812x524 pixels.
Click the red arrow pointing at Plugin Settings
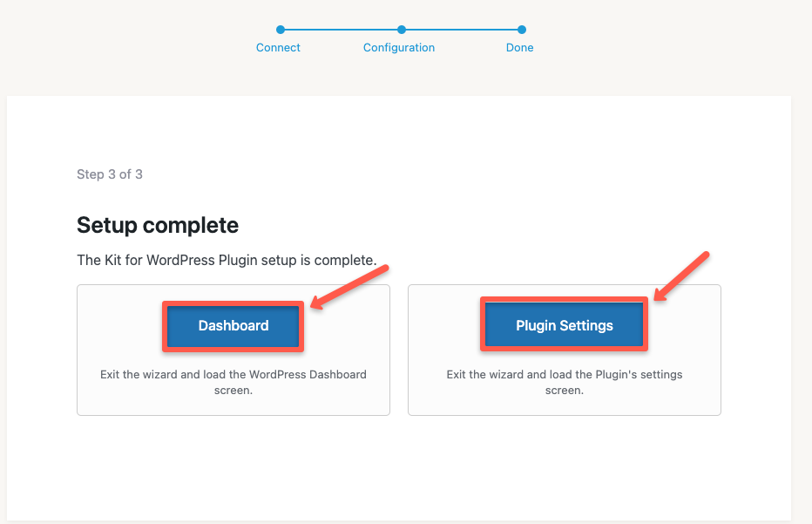(682, 277)
